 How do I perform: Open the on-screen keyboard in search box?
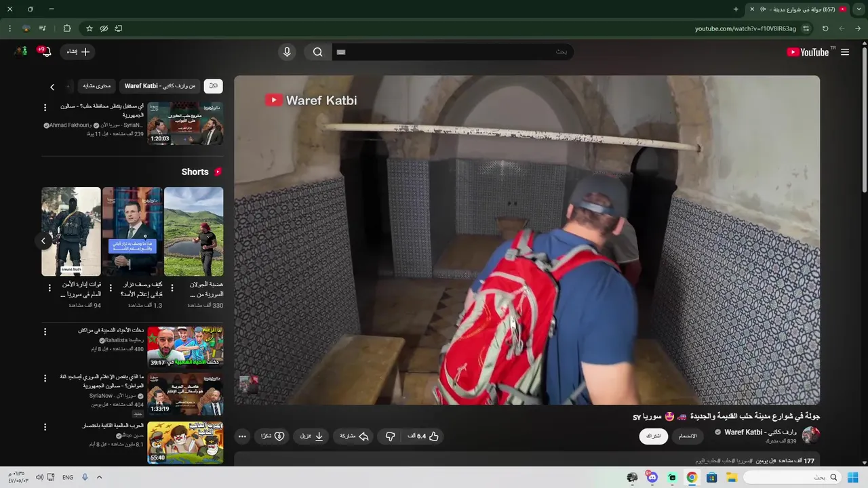pos(341,52)
